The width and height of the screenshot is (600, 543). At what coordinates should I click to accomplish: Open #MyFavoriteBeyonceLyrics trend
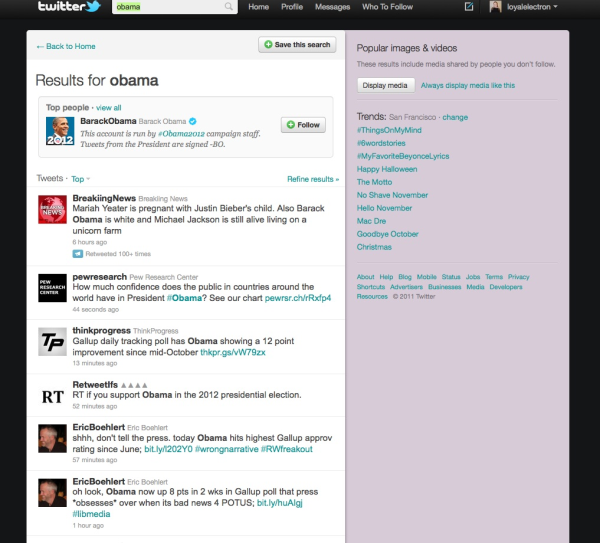[x=403, y=157]
